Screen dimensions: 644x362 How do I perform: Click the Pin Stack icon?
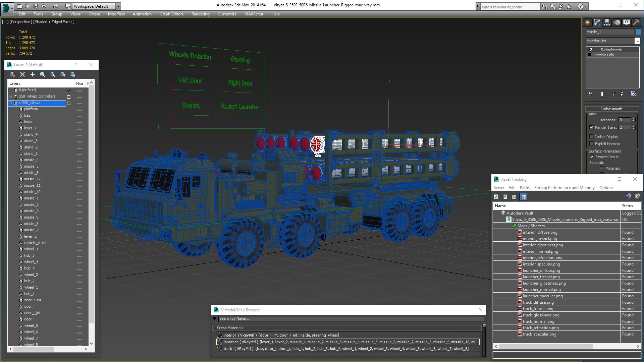point(590,94)
